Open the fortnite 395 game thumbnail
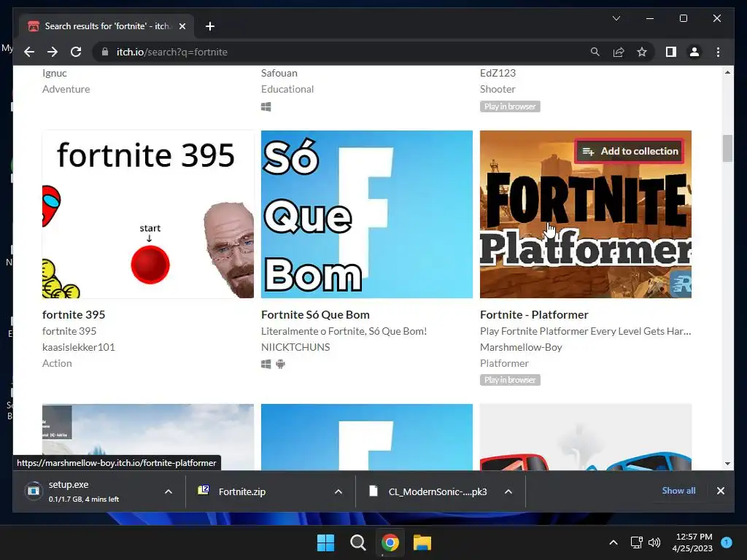The height and width of the screenshot is (560, 747). point(147,214)
